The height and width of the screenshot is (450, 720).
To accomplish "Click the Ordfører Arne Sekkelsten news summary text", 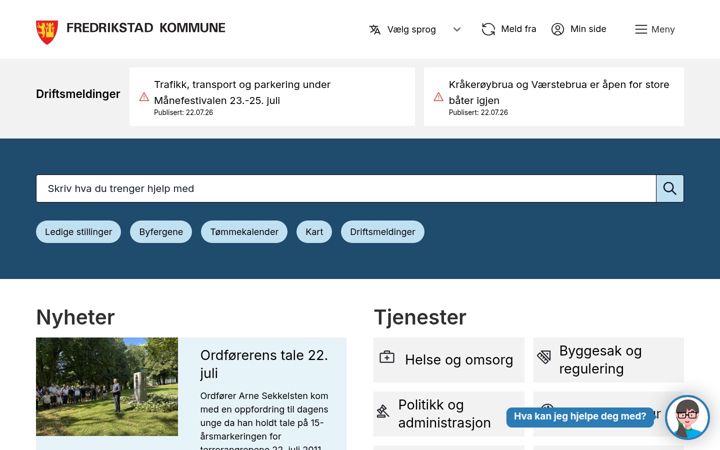I will point(264,420).
